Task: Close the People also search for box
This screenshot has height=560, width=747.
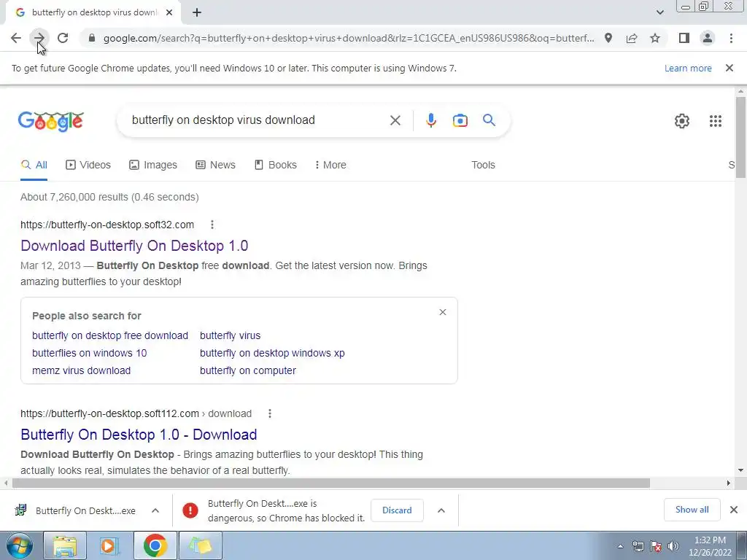Action: (443, 312)
